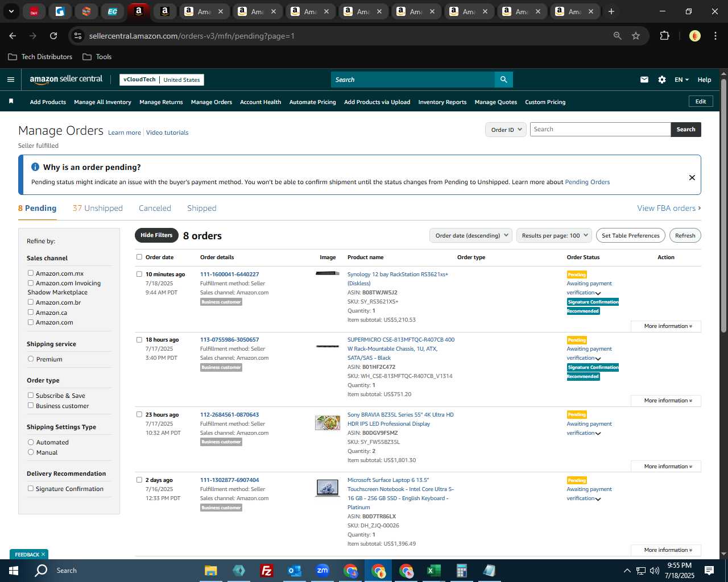The width and height of the screenshot is (728, 582).
Task: Open the Order ID search type dropdown
Action: (x=506, y=130)
